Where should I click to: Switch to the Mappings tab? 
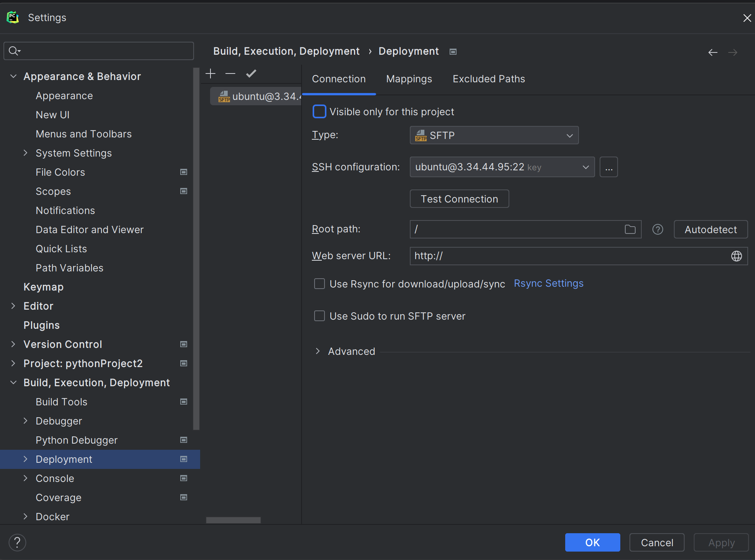(409, 79)
